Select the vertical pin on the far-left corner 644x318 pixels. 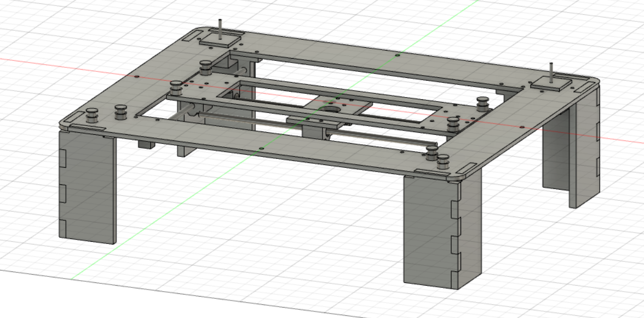click(x=220, y=27)
